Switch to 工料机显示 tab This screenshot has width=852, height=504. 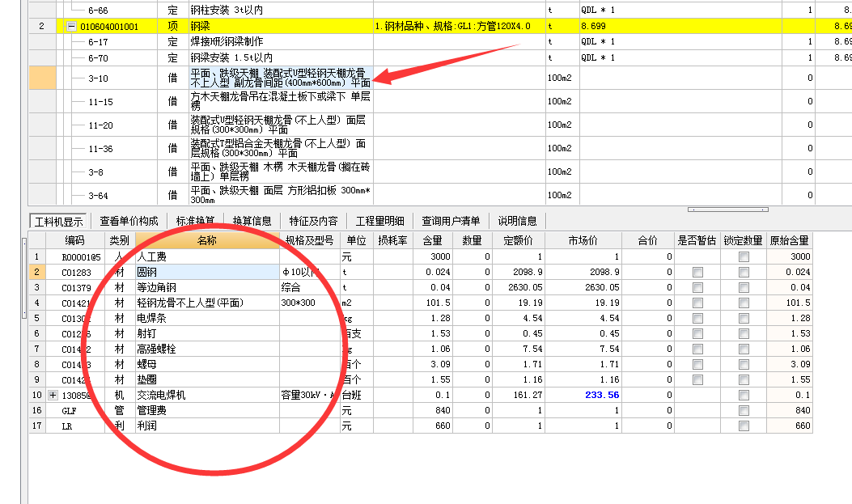(59, 222)
